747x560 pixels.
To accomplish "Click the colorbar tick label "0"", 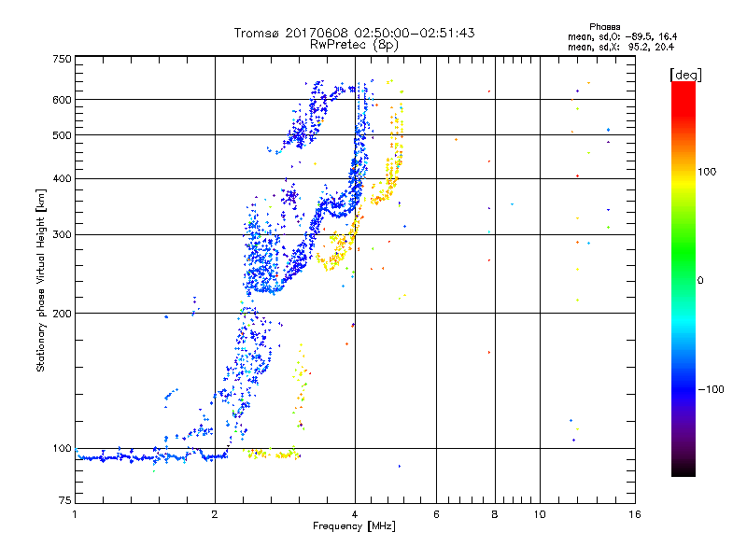I will [700, 281].
